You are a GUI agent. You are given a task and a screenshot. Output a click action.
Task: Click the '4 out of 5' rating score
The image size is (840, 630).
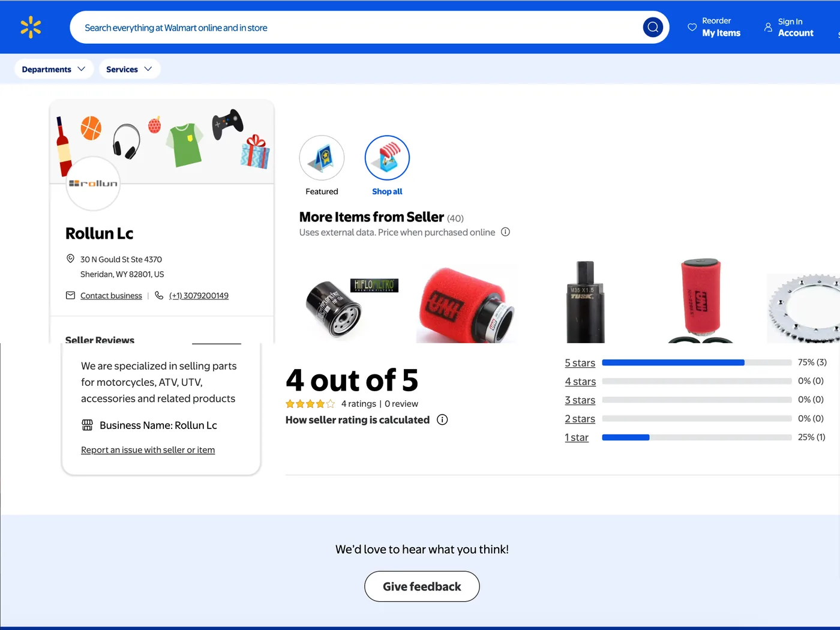click(x=352, y=380)
